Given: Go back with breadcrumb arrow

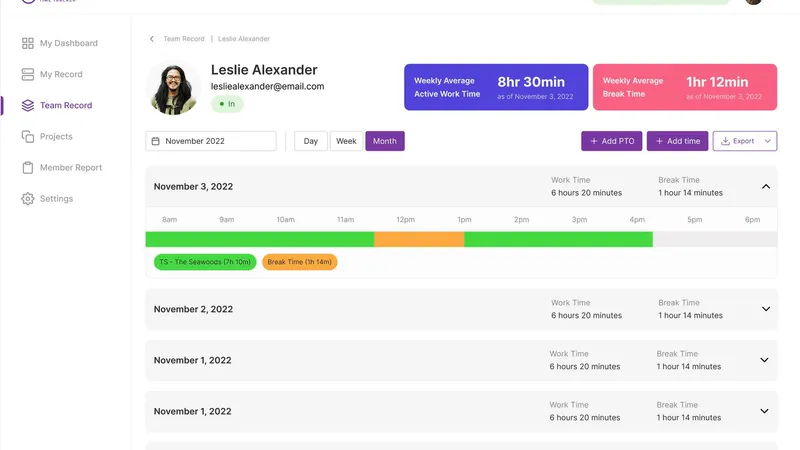Looking at the screenshot, I should pyautogui.click(x=152, y=39).
